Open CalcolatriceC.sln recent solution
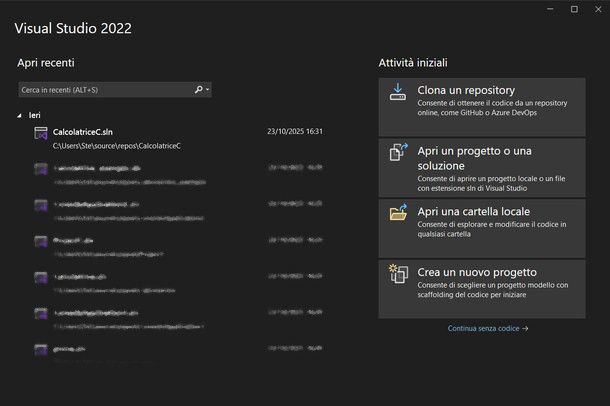 tap(178, 138)
